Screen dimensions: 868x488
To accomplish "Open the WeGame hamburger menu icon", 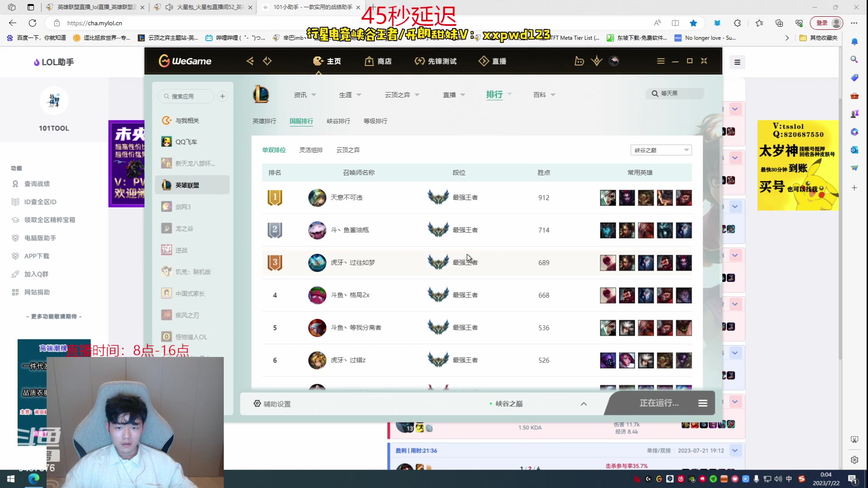I will [x=660, y=61].
